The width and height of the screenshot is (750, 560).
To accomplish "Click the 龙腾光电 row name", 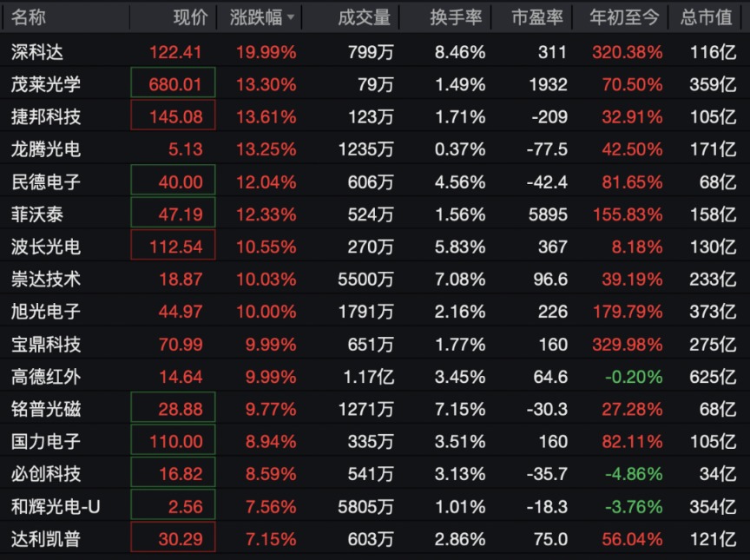I will pyautogui.click(x=46, y=149).
